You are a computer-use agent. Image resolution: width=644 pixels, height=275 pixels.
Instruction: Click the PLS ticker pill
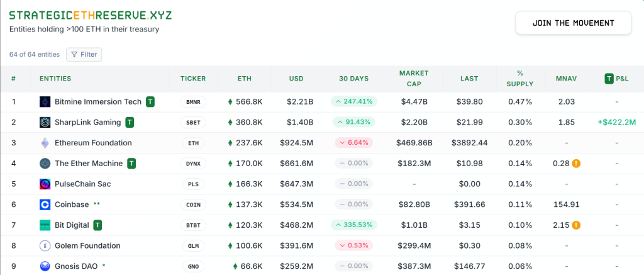tap(193, 184)
